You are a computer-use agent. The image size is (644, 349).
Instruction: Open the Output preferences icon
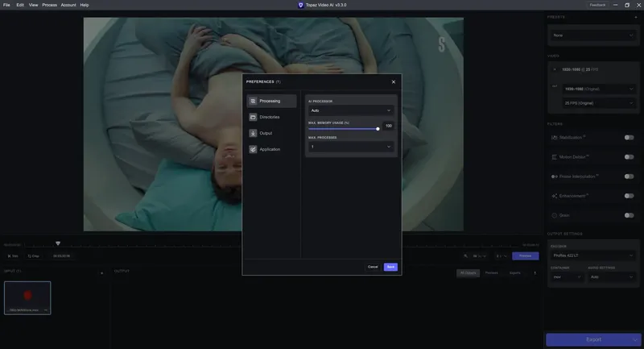coord(253,133)
